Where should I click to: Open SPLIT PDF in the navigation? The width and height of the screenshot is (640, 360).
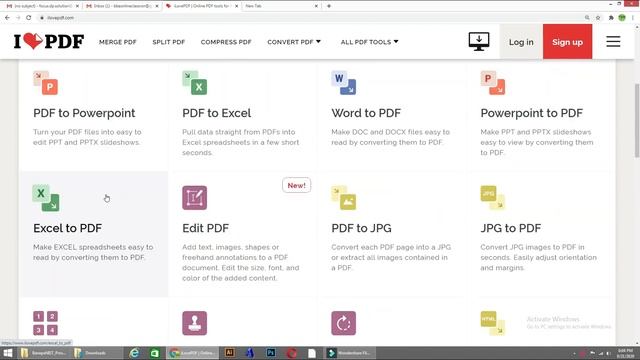click(169, 42)
